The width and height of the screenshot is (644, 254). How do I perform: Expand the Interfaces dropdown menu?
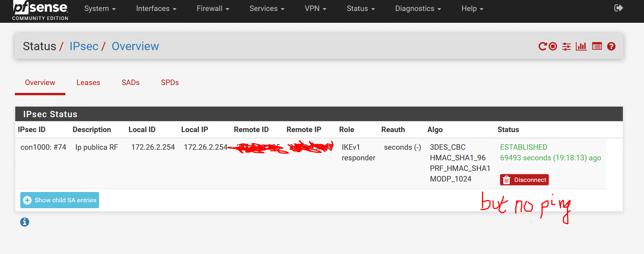point(156,9)
